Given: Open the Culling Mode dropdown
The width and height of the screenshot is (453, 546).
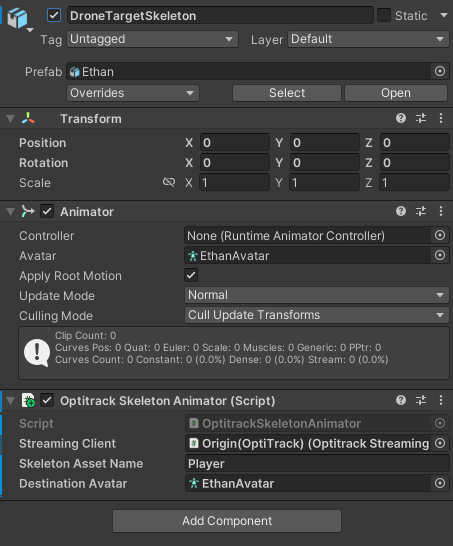Looking at the screenshot, I should [x=317, y=315].
